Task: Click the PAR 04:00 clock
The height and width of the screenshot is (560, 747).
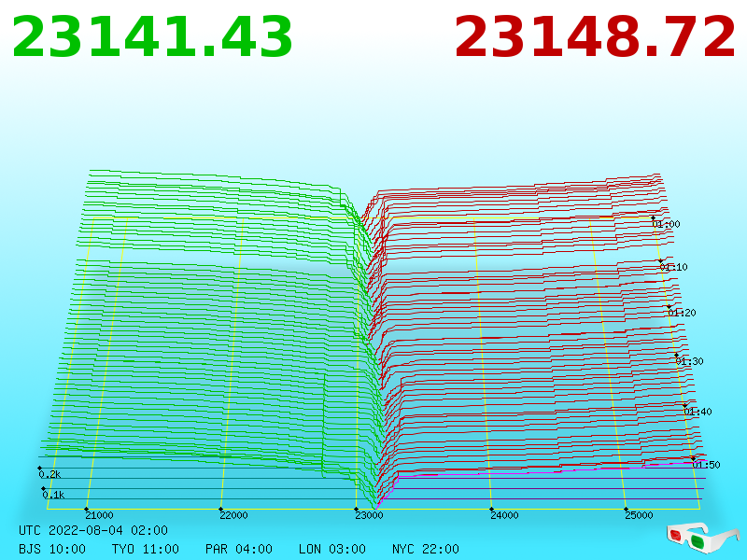Action: click(x=239, y=549)
